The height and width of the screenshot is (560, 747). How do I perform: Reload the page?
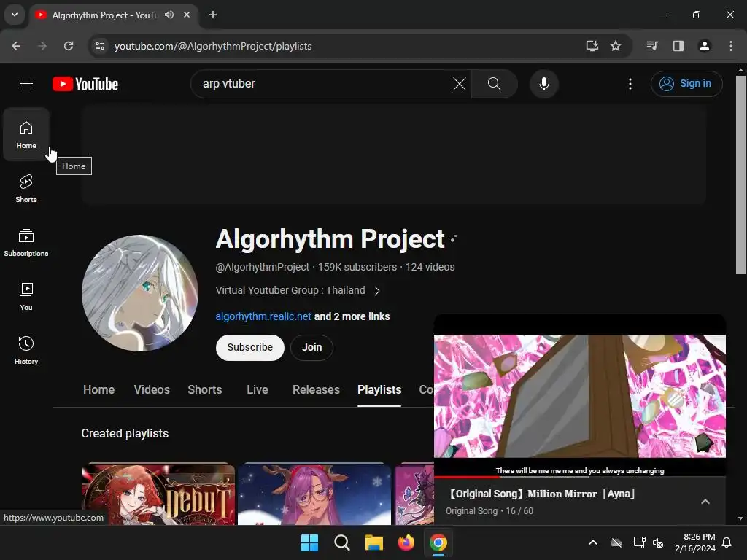point(69,46)
